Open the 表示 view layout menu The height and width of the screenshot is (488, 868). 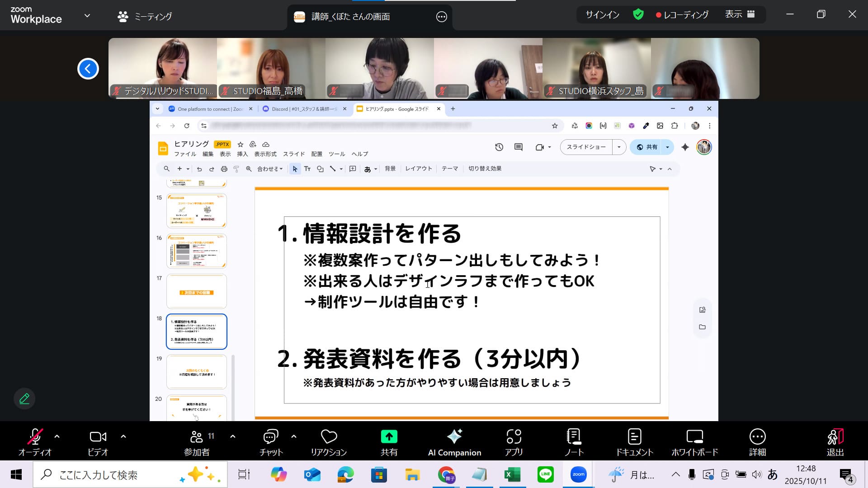click(740, 14)
